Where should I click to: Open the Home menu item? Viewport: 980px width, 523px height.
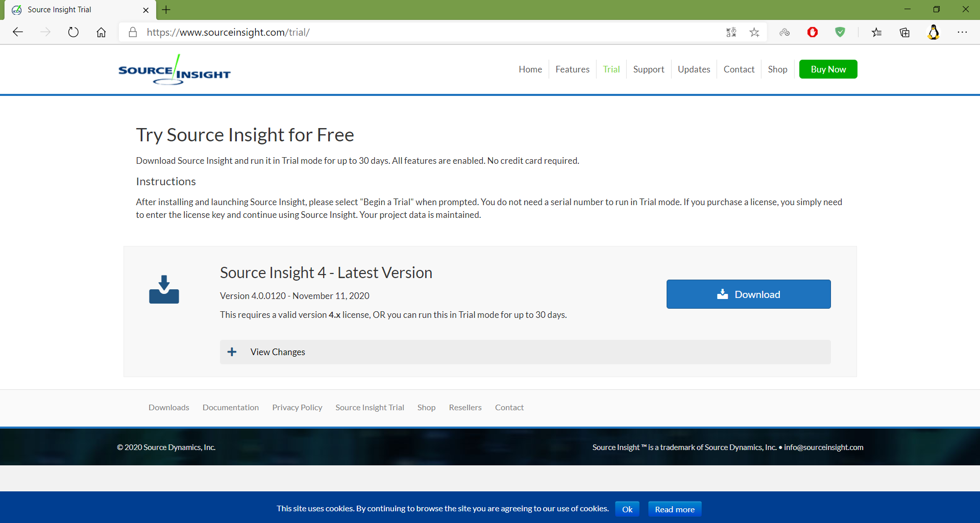point(530,69)
